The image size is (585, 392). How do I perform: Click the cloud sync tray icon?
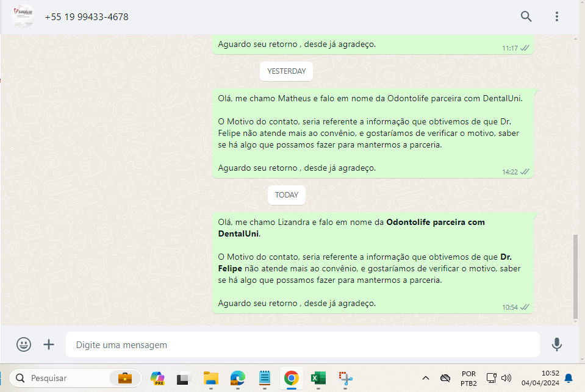click(x=445, y=378)
